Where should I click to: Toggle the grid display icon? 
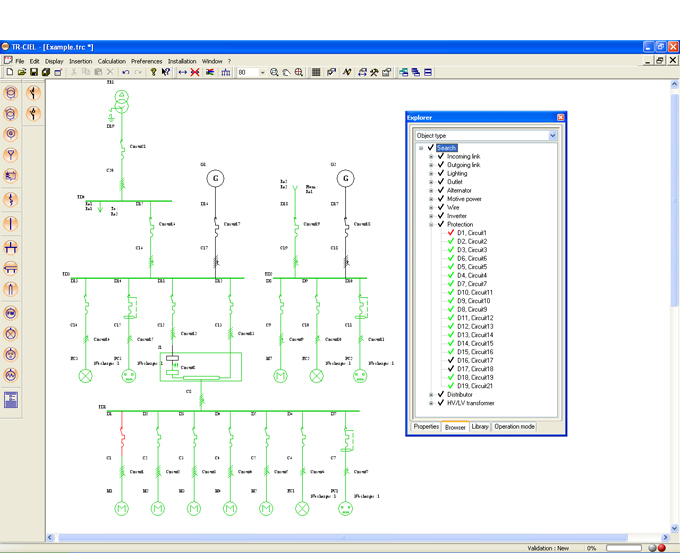coord(316,72)
